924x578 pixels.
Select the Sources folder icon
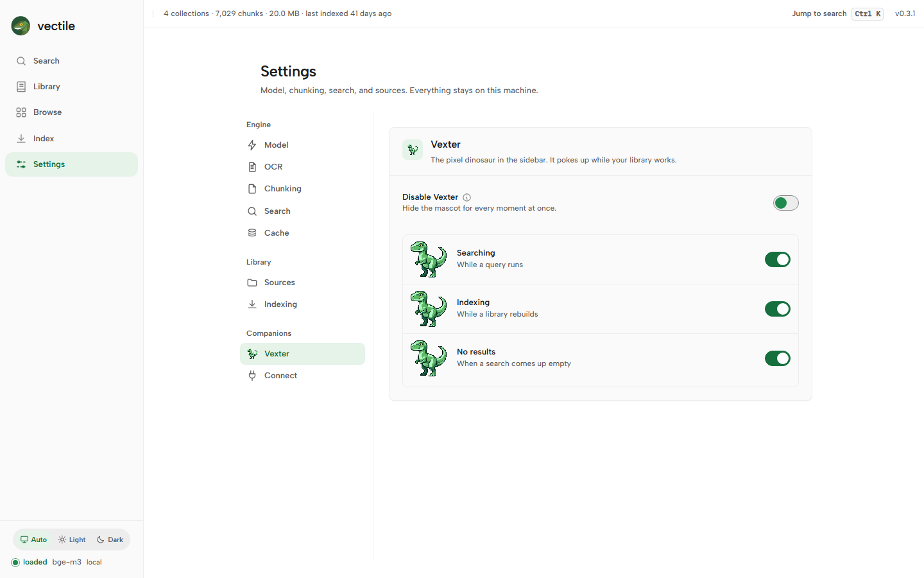(x=252, y=283)
